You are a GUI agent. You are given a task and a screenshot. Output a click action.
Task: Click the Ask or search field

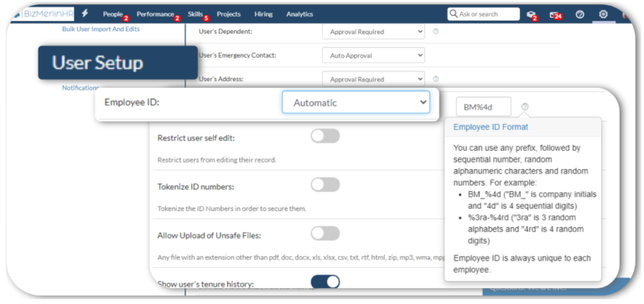pos(483,14)
